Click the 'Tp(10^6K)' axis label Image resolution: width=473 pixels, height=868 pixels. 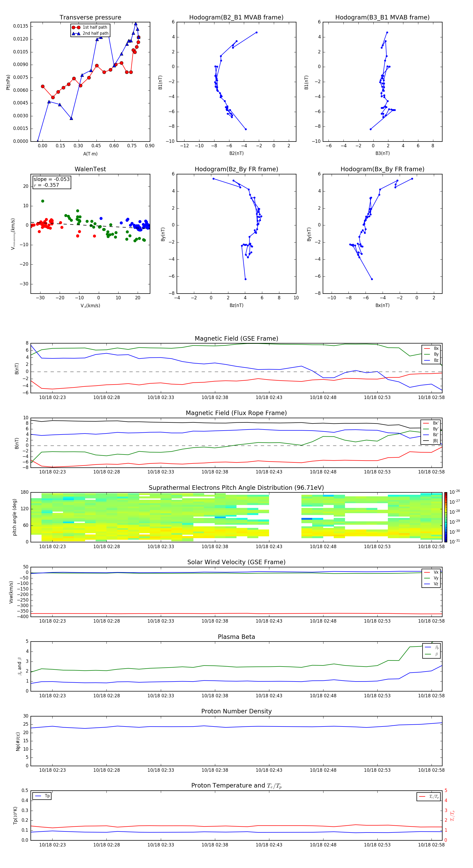(x=15, y=815)
